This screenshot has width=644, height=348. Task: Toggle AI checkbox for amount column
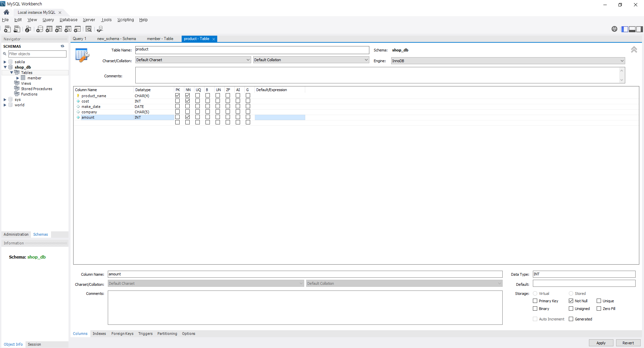pos(238,117)
